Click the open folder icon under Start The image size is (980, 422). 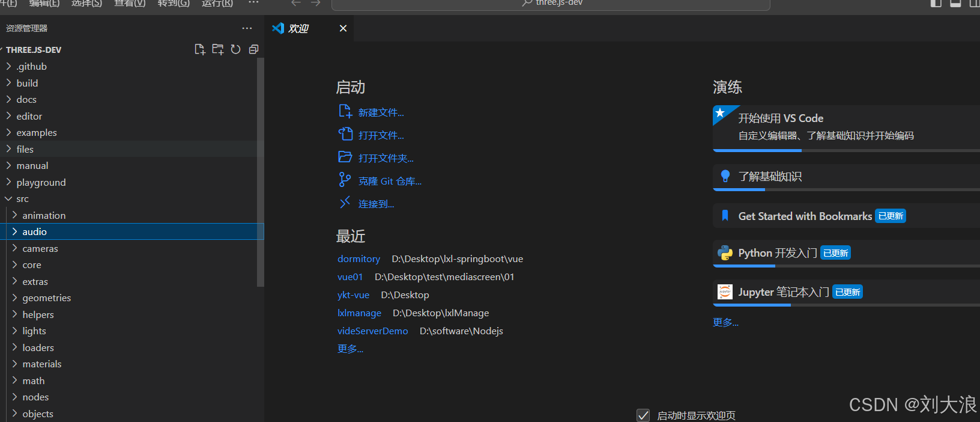click(345, 157)
